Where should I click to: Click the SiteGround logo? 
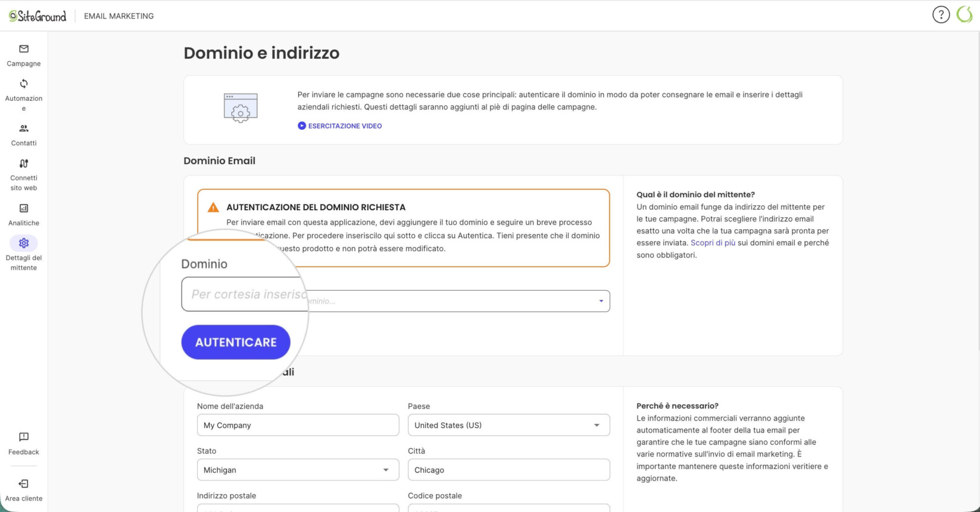coord(38,16)
